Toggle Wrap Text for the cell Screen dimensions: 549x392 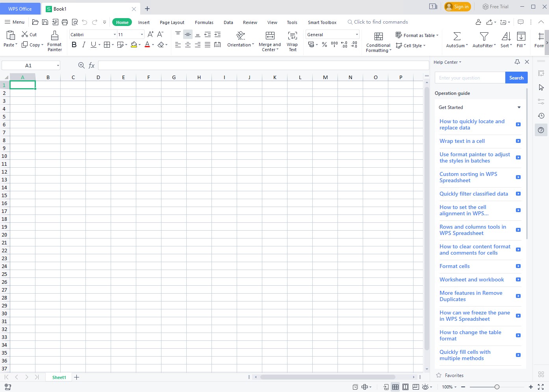click(292, 36)
